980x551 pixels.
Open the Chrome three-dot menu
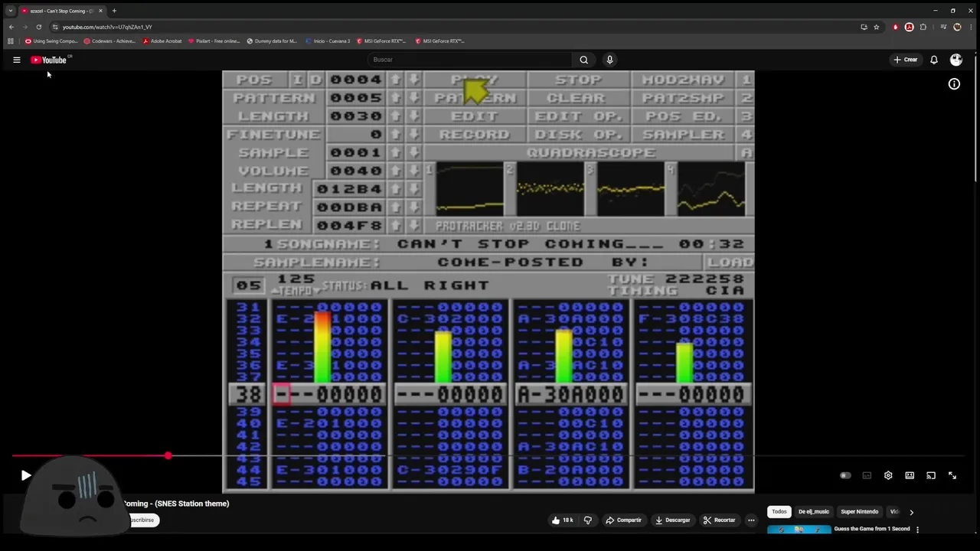point(970,27)
